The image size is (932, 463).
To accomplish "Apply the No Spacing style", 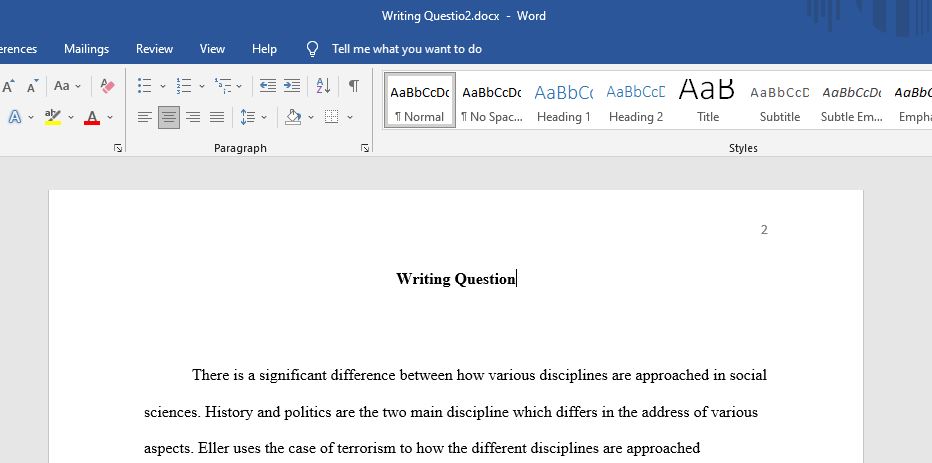I will click(x=492, y=100).
